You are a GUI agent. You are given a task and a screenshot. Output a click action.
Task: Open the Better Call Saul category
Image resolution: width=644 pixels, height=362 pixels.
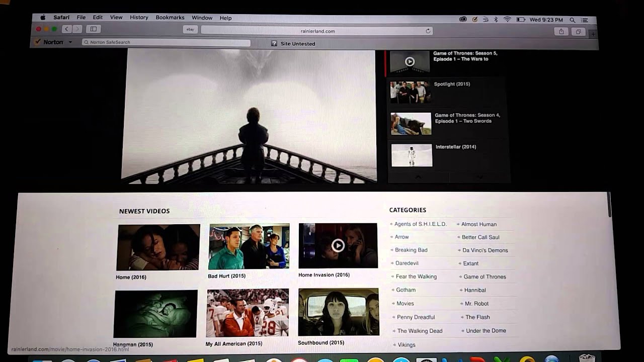click(x=480, y=237)
